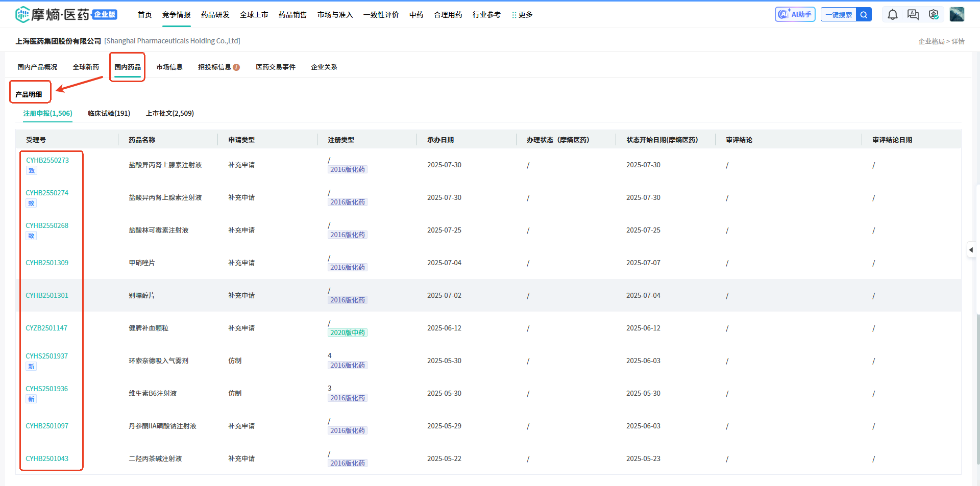The height and width of the screenshot is (486, 980).
Task: Open acceptance number CYHB2501309
Action: 47,263
